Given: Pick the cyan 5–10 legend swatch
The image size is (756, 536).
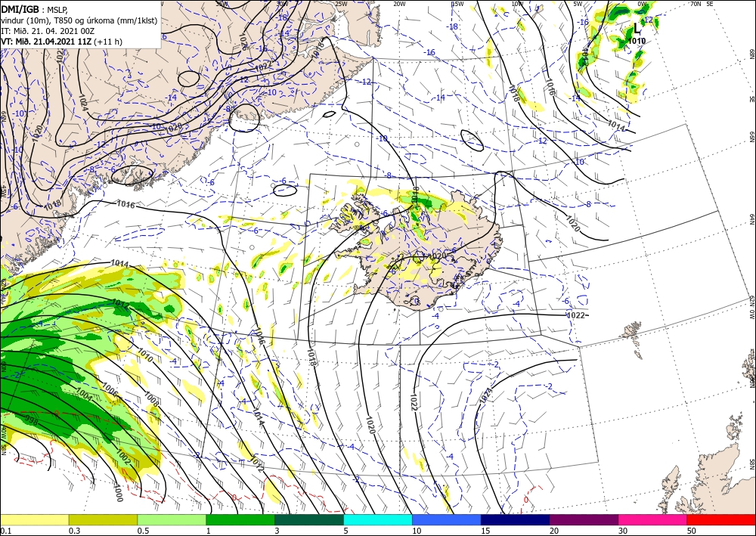Looking at the screenshot, I should tap(378, 519).
